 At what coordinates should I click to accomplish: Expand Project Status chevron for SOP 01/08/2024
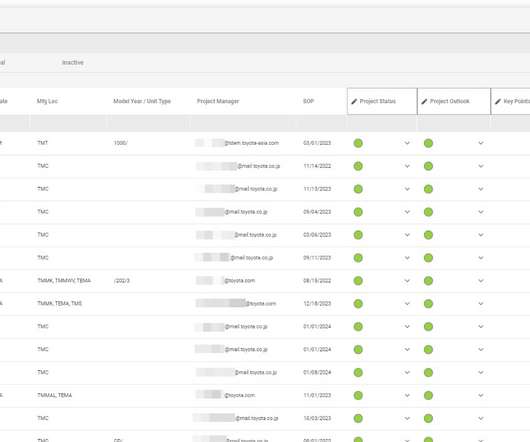pos(407,372)
